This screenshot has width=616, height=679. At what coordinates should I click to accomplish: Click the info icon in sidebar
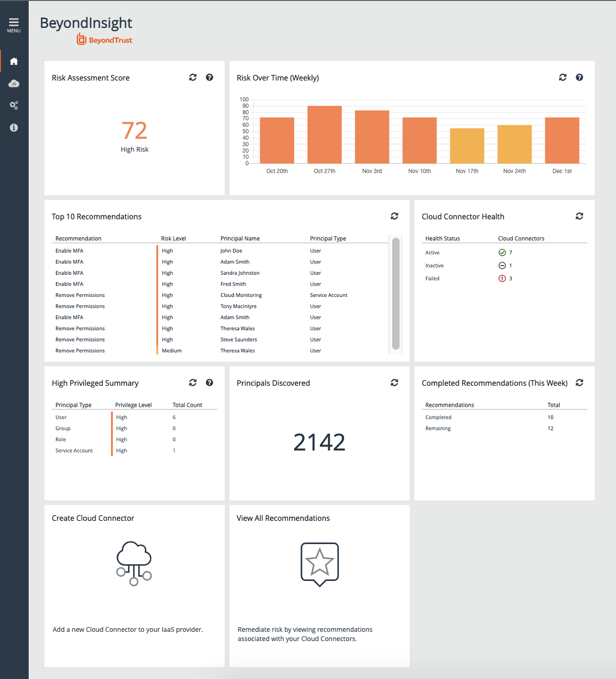pos(14,127)
